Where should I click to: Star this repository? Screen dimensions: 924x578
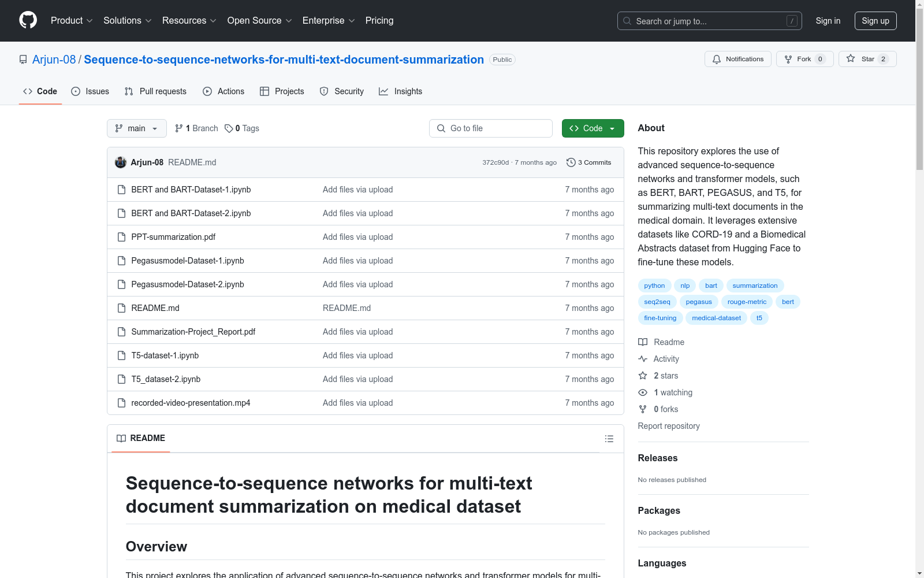coord(867,59)
